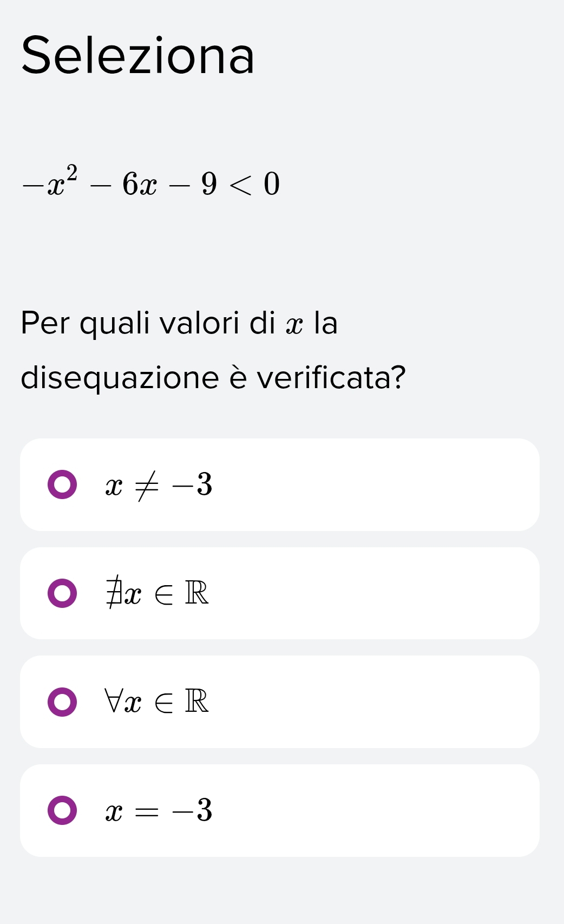This screenshot has width=564, height=924.
Task: Click the answer text x ≠ −3
Action: coord(159,484)
